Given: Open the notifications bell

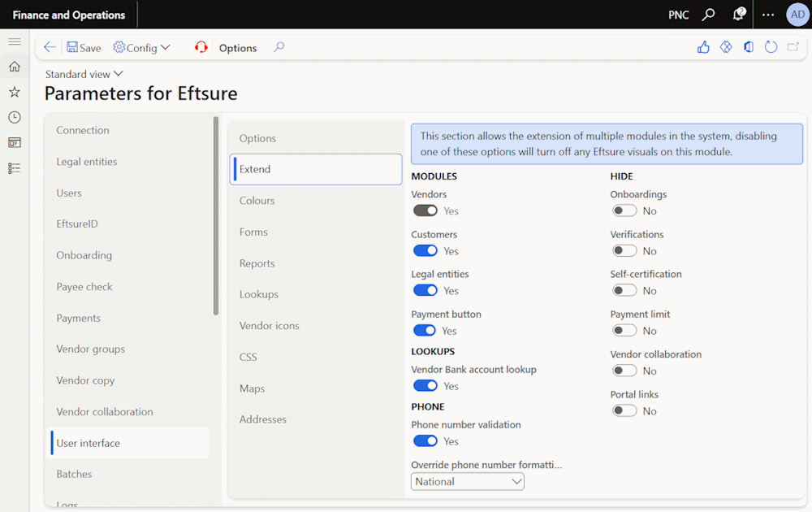Looking at the screenshot, I should click(738, 15).
